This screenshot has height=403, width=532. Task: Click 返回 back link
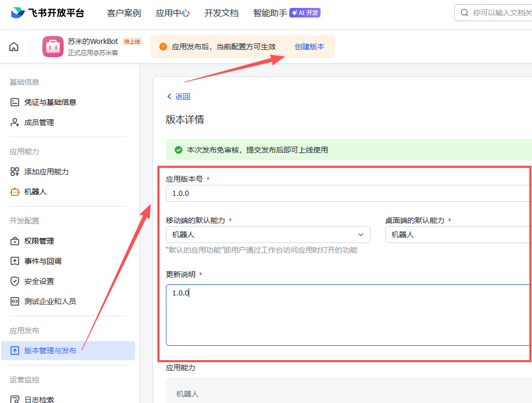point(179,96)
